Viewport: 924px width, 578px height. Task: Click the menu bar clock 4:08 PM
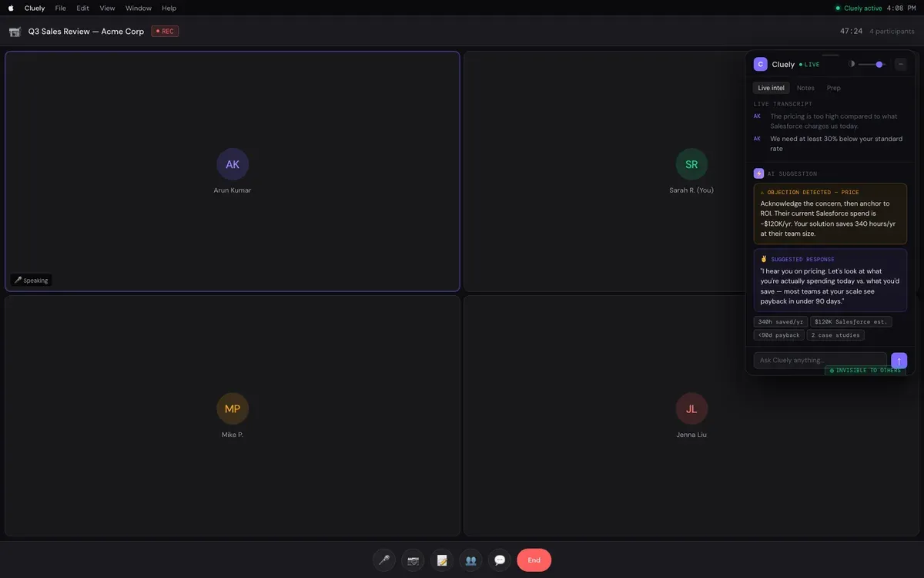[x=901, y=8]
